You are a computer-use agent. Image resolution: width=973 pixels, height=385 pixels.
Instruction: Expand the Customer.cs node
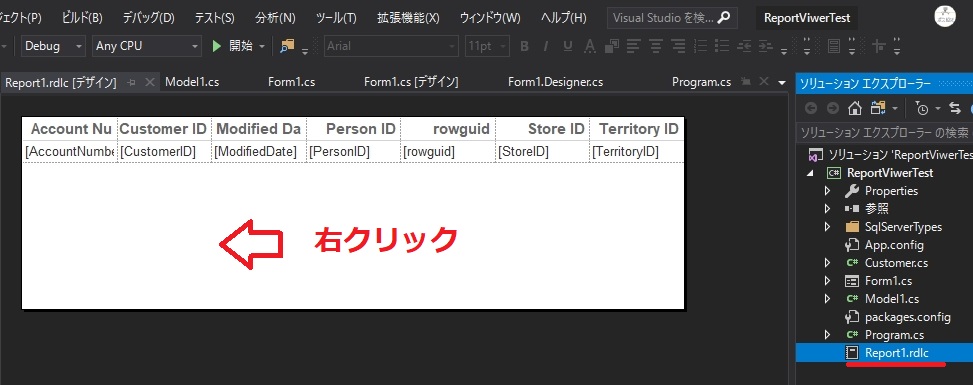pyautogui.click(x=827, y=263)
